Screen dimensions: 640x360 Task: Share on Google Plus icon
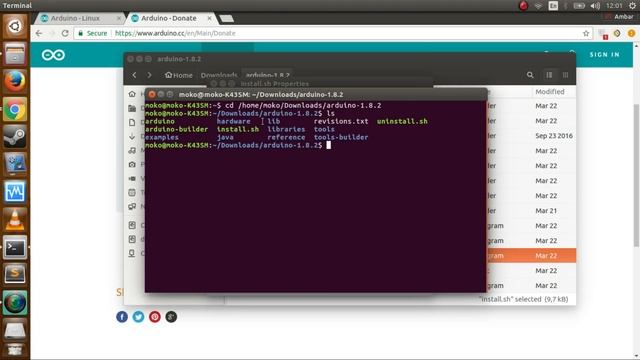(x=171, y=317)
